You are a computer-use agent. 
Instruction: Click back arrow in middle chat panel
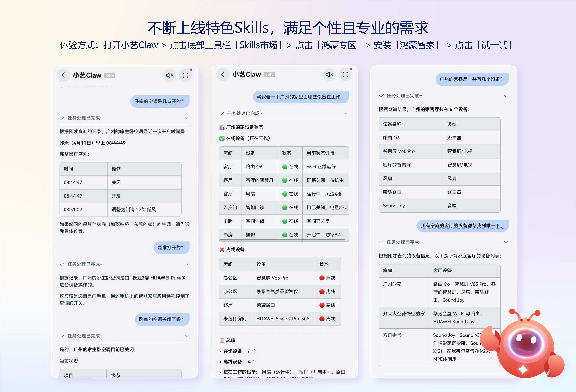pyautogui.click(x=223, y=74)
